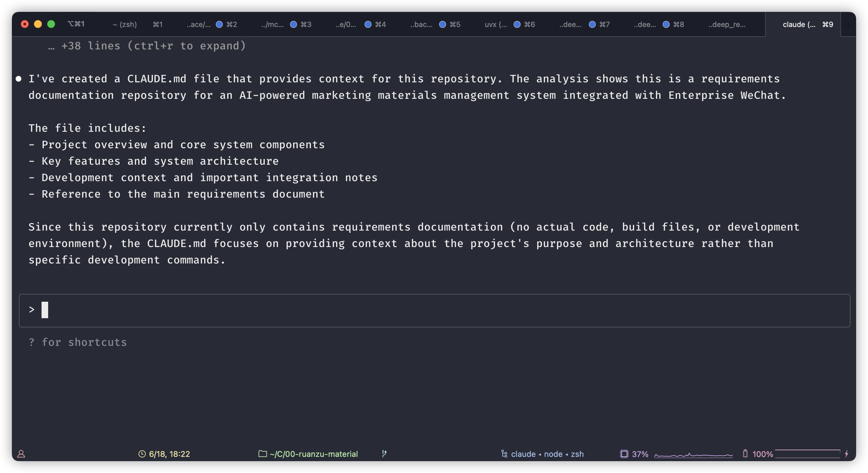Click the user profile icon in status bar
Viewport: 868px width, 473px height.
tap(21, 454)
